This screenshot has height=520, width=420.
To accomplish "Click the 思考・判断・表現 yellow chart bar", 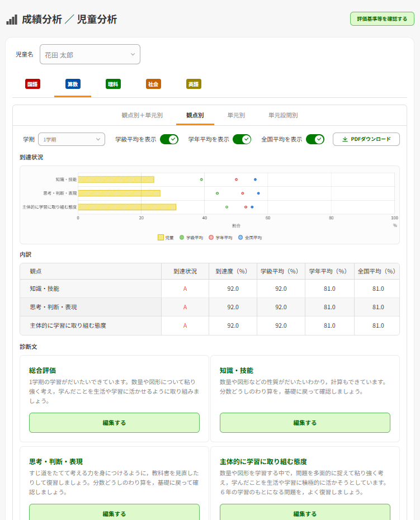I will pos(119,193).
